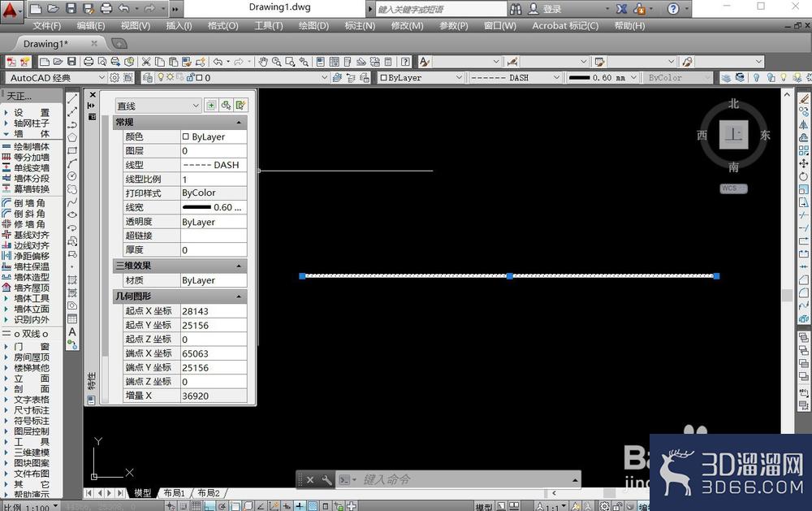Toggle Polar tracking in status bar

pyautogui.click(x=222, y=506)
